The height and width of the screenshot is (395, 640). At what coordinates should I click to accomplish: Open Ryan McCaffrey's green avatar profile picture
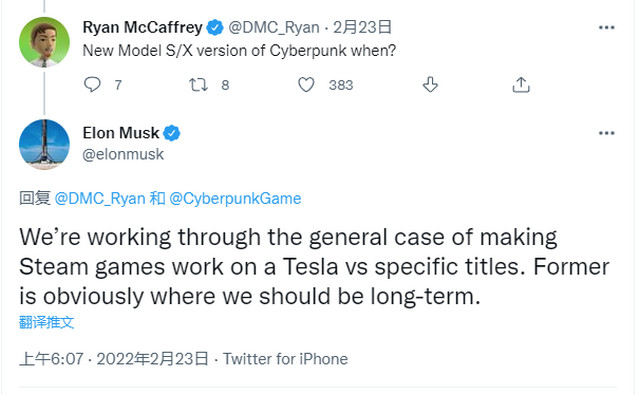tap(44, 42)
